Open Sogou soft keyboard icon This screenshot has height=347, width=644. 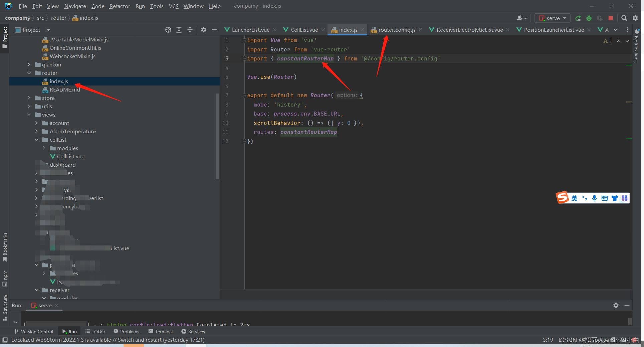click(605, 198)
